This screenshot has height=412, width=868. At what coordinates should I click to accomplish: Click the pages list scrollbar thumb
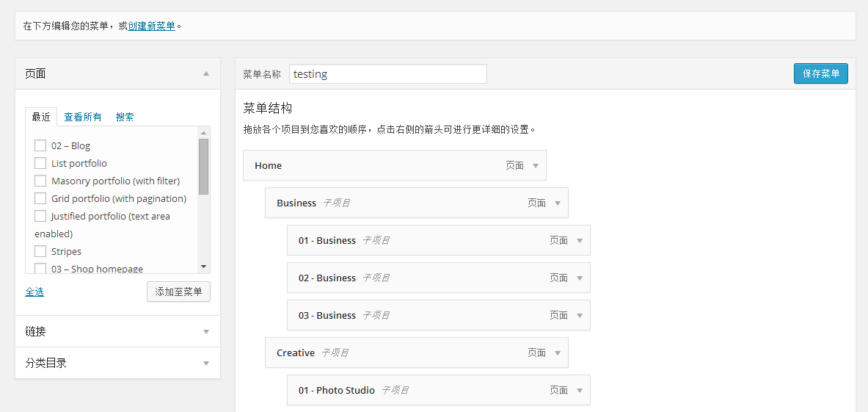tap(204, 166)
